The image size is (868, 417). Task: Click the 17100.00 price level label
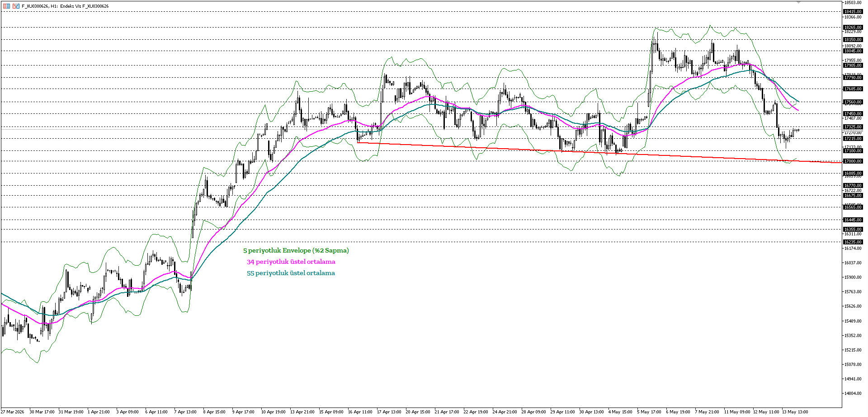tap(853, 151)
